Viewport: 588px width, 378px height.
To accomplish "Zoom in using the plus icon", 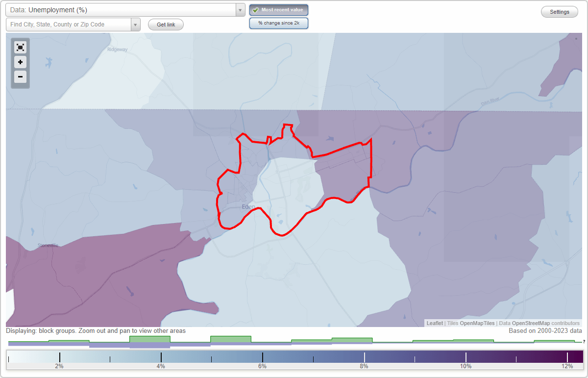I will click(20, 62).
